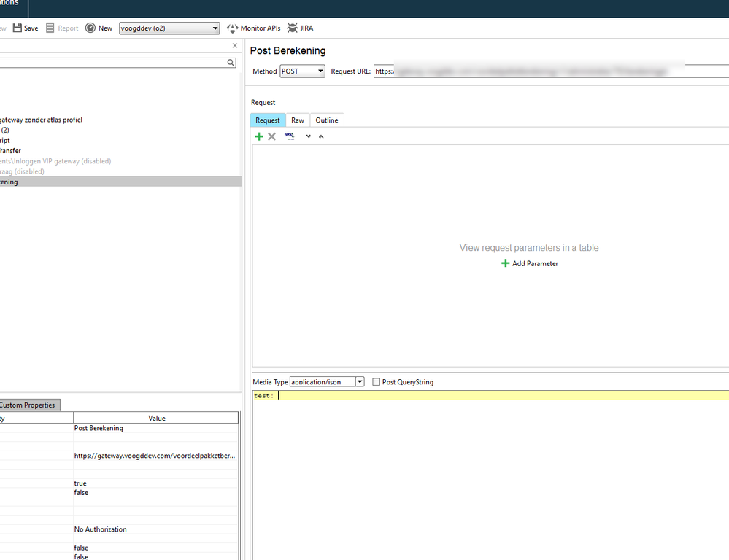Open Monitor APIs from the toolbar
Viewport: 729px width, 560px height.
click(x=253, y=28)
